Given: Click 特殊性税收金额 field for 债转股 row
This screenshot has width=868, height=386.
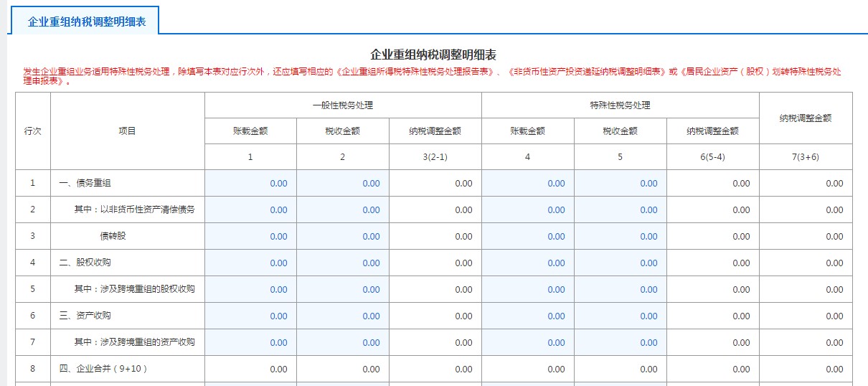Looking at the screenshot, I should 621,237.
